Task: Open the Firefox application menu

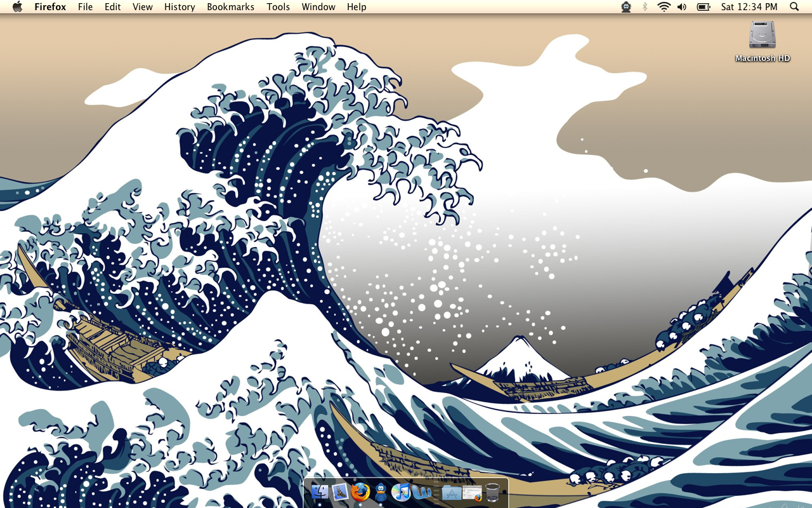Action: (50, 7)
